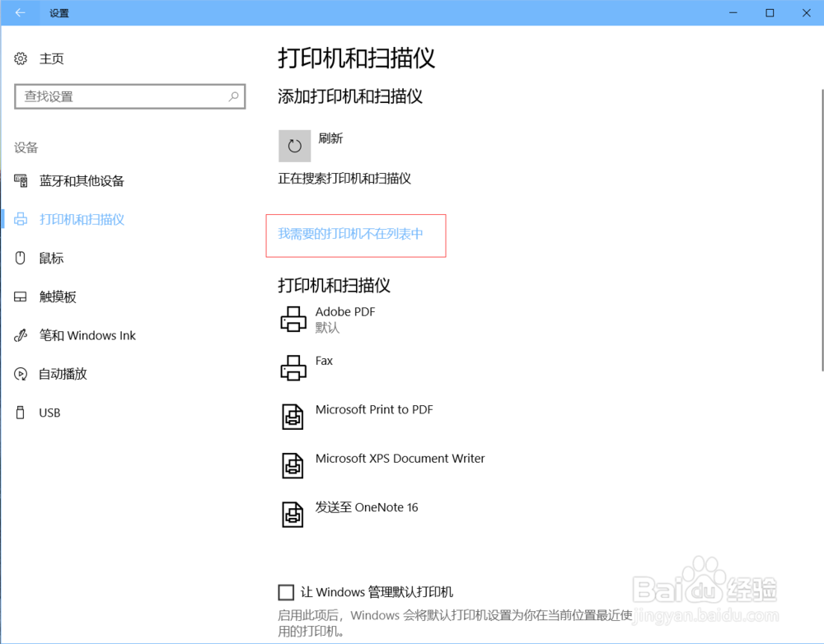
Task: Open 鼠标 settings
Action: tap(51, 258)
